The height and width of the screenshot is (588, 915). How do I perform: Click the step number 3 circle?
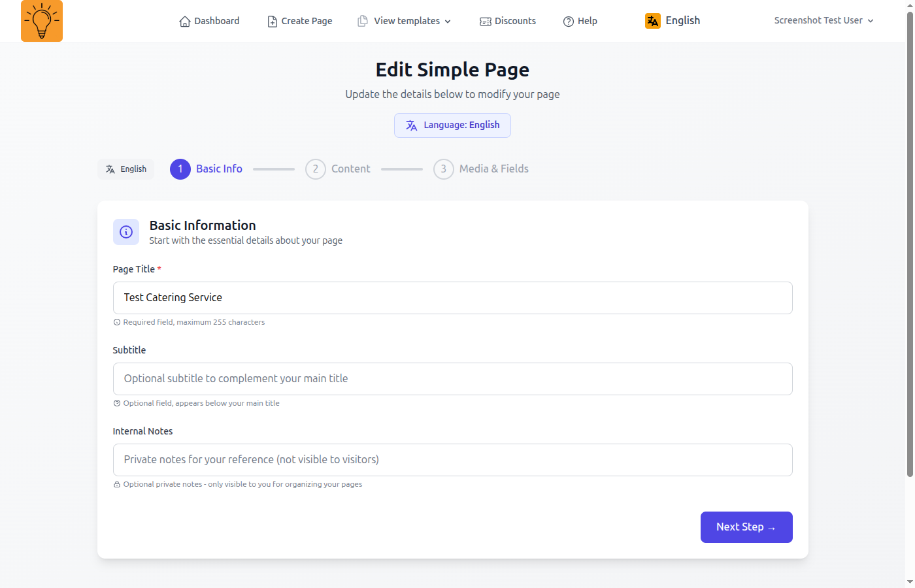(x=444, y=169)
